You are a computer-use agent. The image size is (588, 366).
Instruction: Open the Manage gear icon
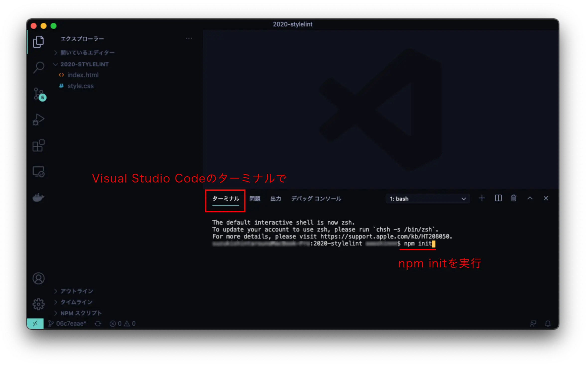(39, 304)
